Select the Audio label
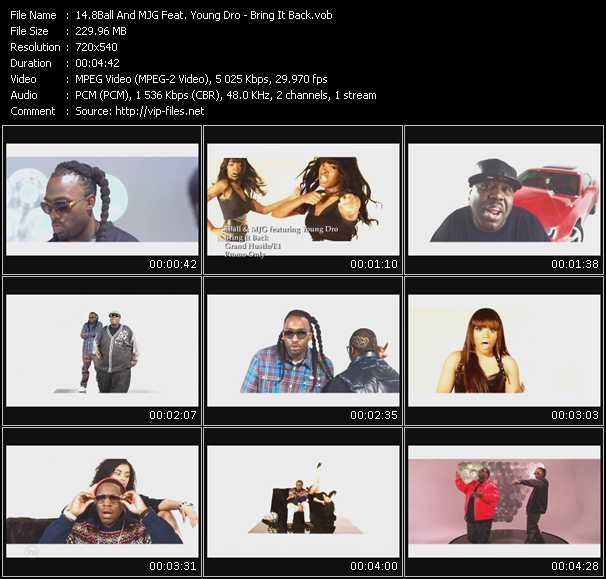Viewport: 606px width, 579px height. click(24, 95)
